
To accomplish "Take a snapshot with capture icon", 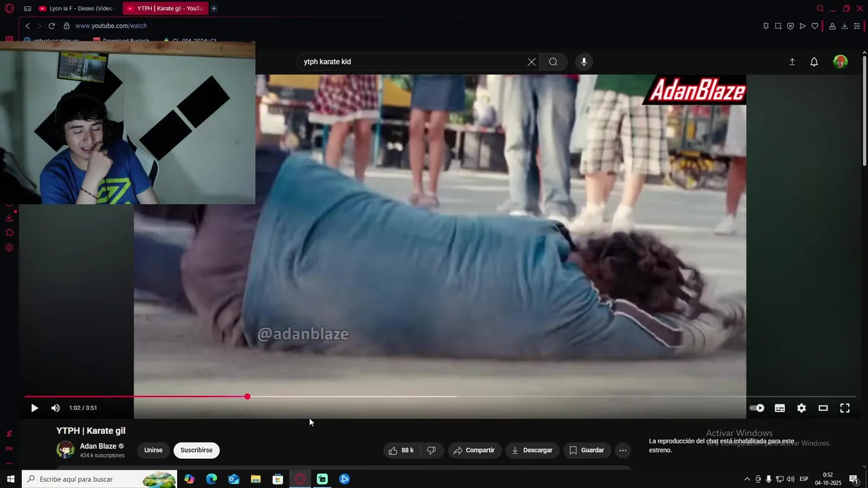I will coord(778,26).
